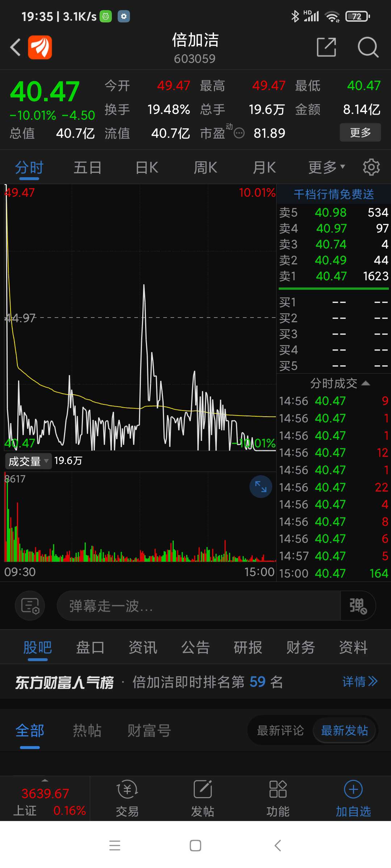Viewport: 391px width, 868px height.
Task: Switch to 月K chart tab
Action: tap(264, 168)
